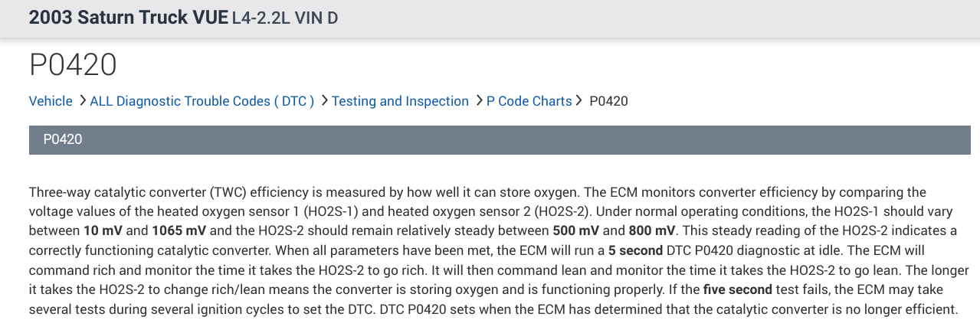Viewport: 980px width, 330px height.
Task: Select the 2003 Saturn Truck VUE title
Action: [128, 18]
